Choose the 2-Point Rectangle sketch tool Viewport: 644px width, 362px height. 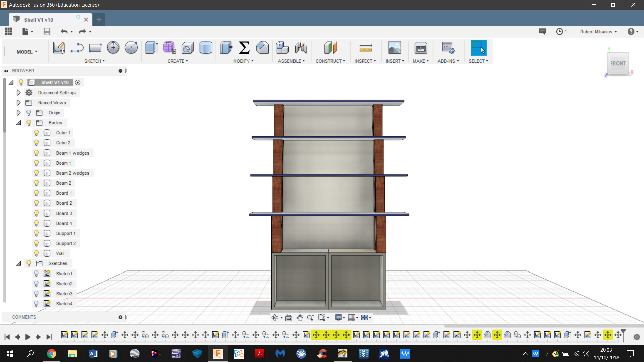(x=95, y=48)
